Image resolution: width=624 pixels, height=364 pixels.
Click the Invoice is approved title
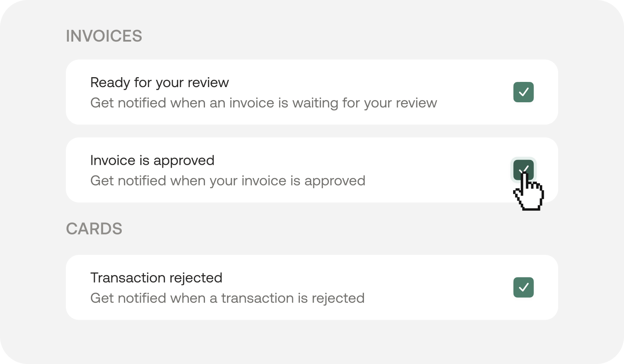[152, 160]
